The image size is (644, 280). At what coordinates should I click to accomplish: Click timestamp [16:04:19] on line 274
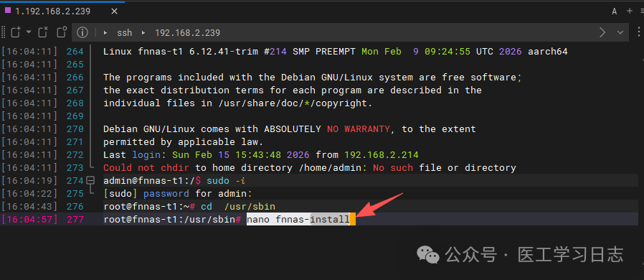point(29,180)
